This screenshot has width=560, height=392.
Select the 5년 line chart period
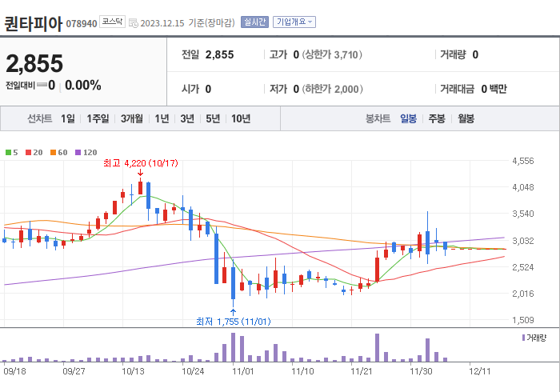click(x=213, y=118)
